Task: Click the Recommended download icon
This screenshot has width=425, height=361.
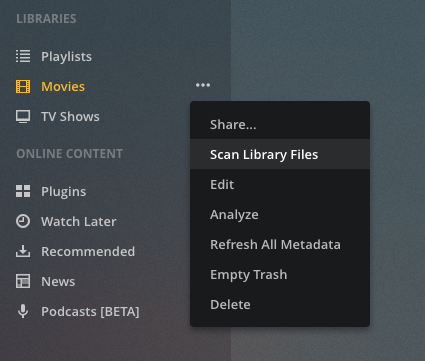Action: click(23, 251)
